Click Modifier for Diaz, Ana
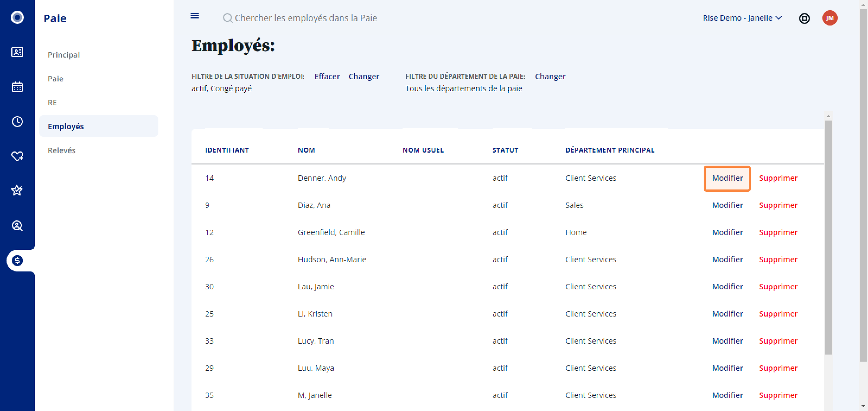 click(x=727, y=205)
